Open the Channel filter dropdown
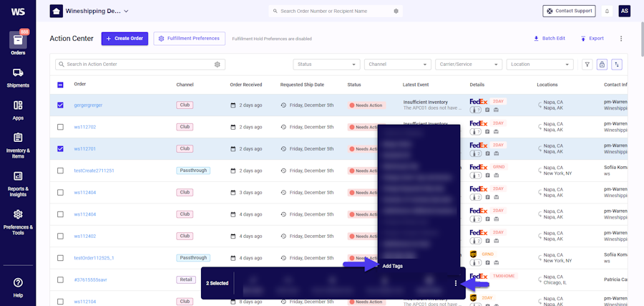This screenshot has height=306, width=644. pyautogui.click(x=398, y=64)
